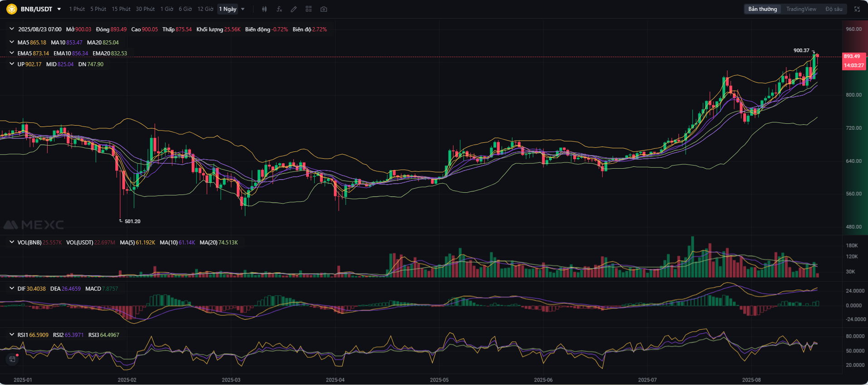
Task: Click the 900.37 high price marker
Action: [801, 50]
